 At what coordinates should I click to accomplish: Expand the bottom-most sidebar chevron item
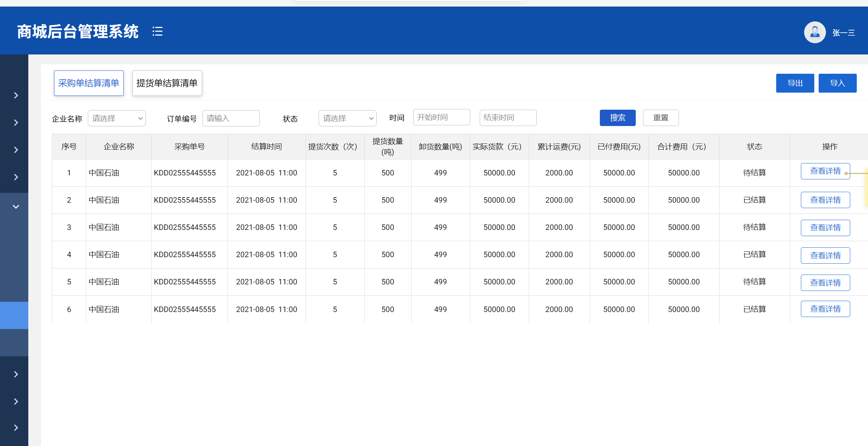[x=16, y=427]
